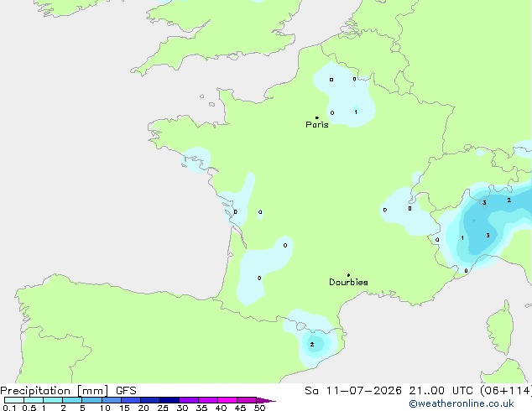Select the Dourbies location dot marker
Image resolution: width=532 pixels, height=411 pixels.
coord(348,275)
